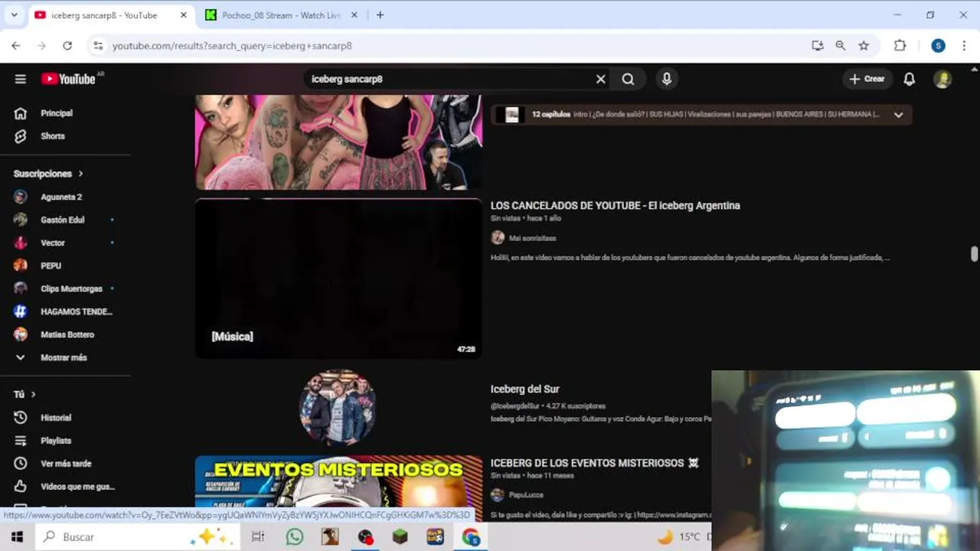Open Shorts in the sidebar
This screenshot has width=980, height=551.
[x=53, y=136]
